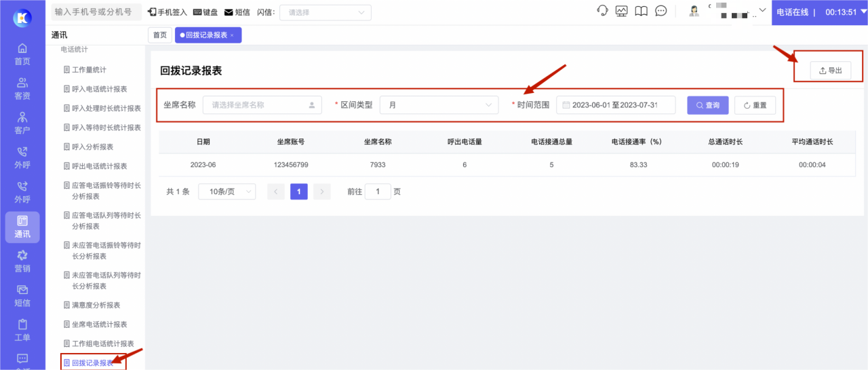Open the book manual icon
Screen dimensions: 868x370
pyautogui.click(x=641, y=11)
